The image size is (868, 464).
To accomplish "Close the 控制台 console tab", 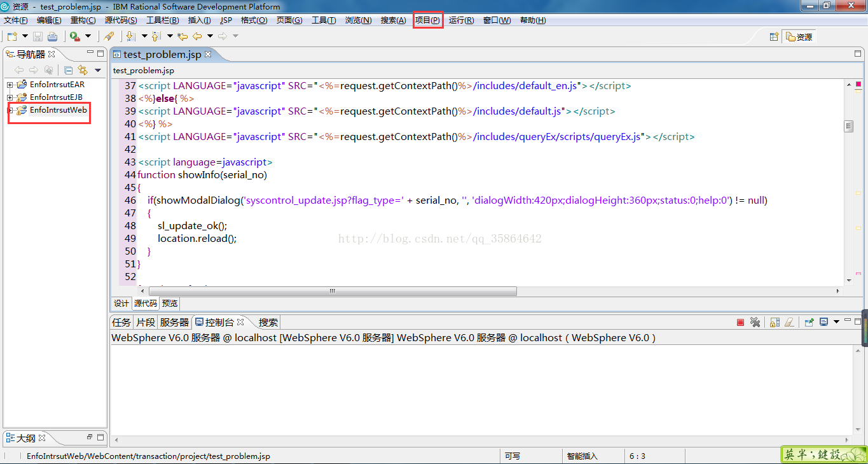I will point(240,322).
